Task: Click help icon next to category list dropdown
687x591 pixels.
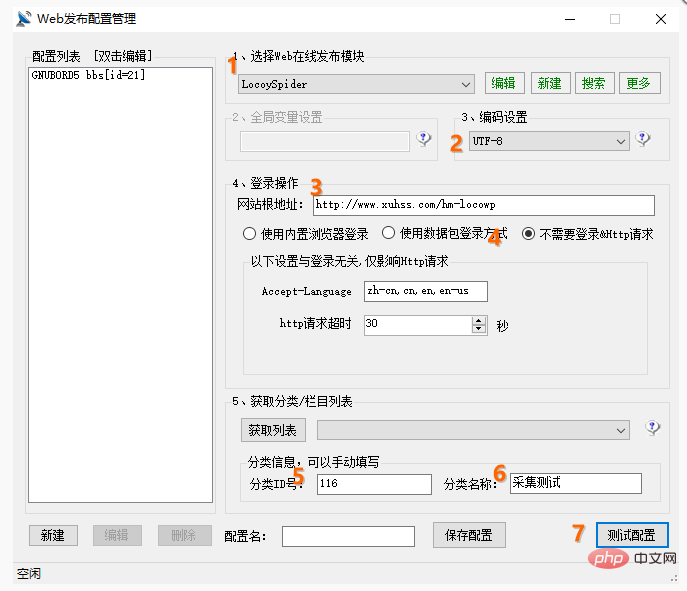Action: point(653,428)
